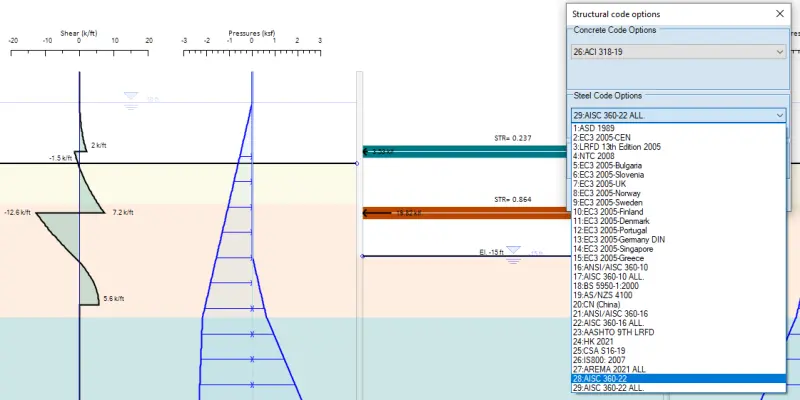800x400 pixels.
Task: Open the Concrete Code Options dropdown
Action: pyautogui.click(x=678, y=52)
